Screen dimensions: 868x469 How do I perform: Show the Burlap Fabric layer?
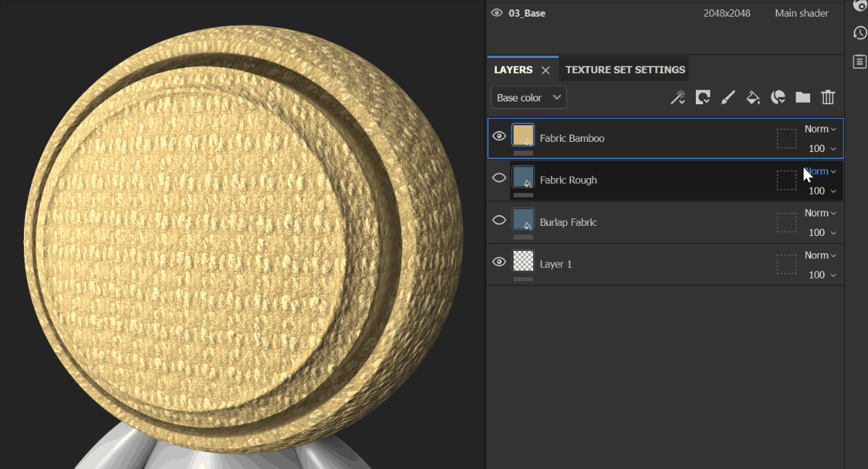click(x=498, y=220)
